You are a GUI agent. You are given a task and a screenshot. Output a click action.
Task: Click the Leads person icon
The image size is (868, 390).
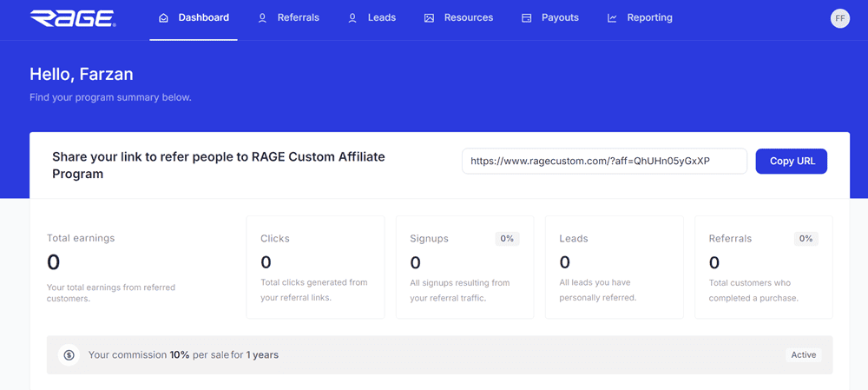tap(352, 18)
